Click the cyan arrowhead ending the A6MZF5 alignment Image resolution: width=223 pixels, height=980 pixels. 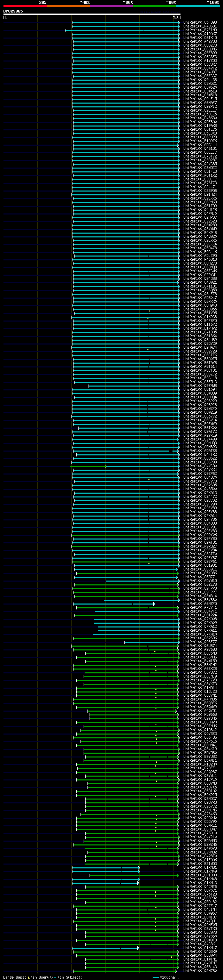point(154,604)
